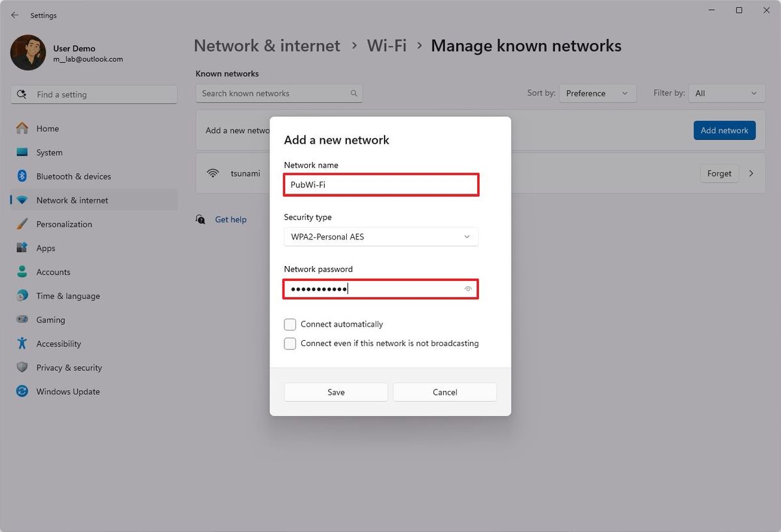The height and width of the screenshot is (532, 781).
Task: Check Connect even if network is not broadcasting
Action: click(290, 343)
